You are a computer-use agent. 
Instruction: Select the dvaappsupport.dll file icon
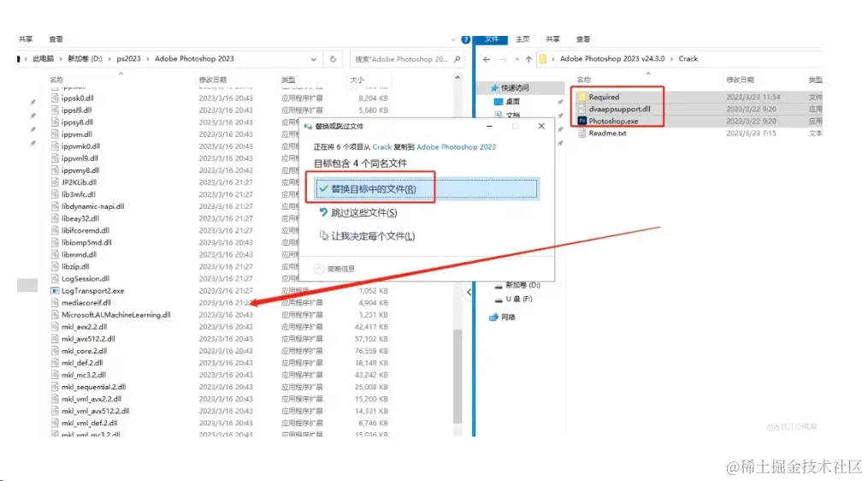coord(582,110)
